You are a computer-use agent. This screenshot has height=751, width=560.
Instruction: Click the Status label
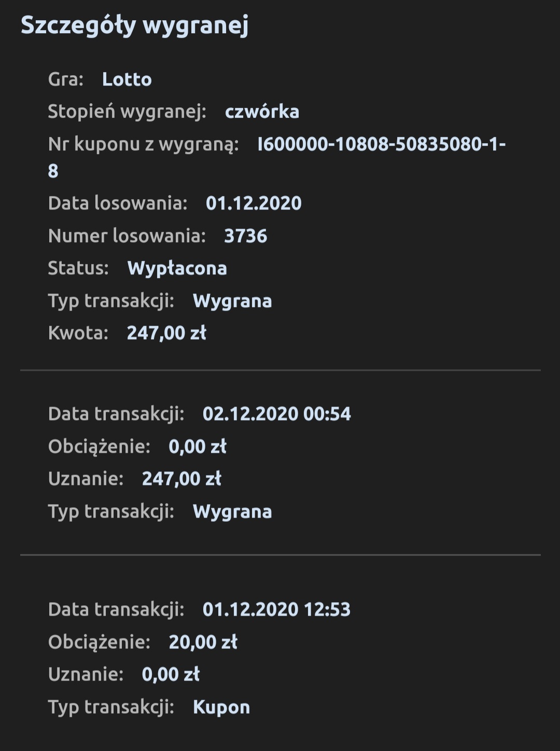[78, 268]
